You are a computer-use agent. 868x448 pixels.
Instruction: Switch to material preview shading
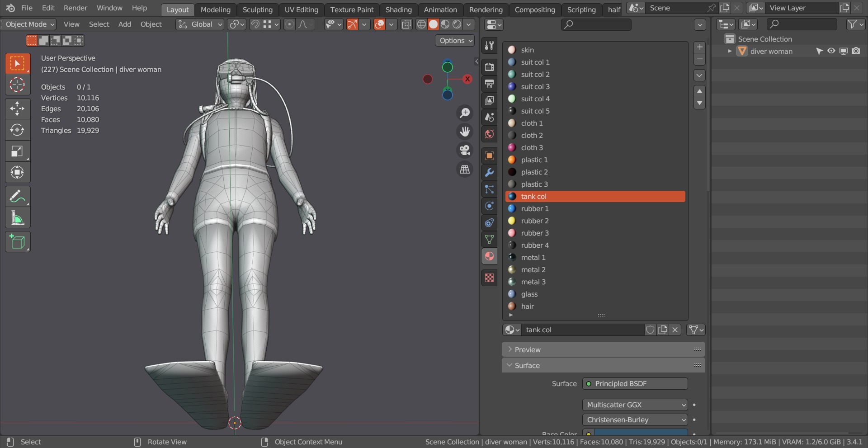click(x=445, y=24)
